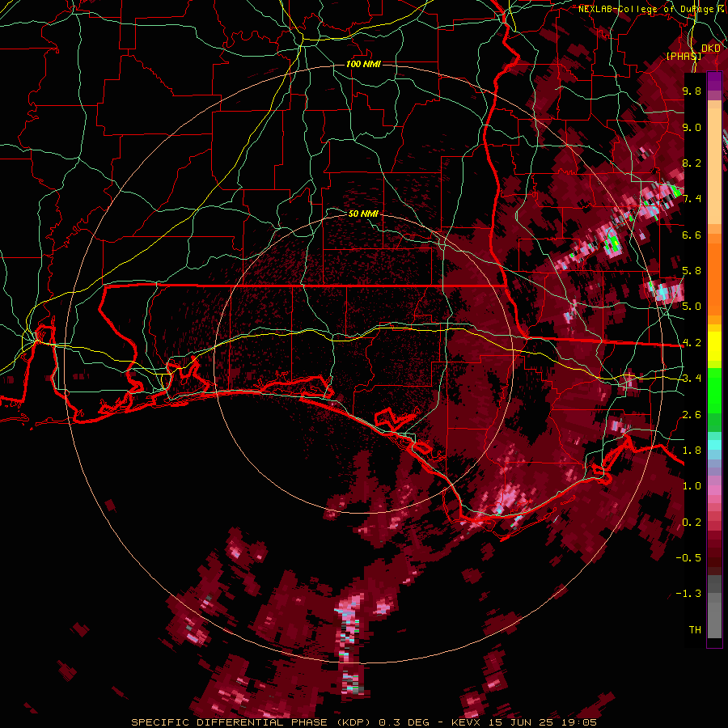
Task: Click the 2.6 value on the scale
Action: coord(692,415)
